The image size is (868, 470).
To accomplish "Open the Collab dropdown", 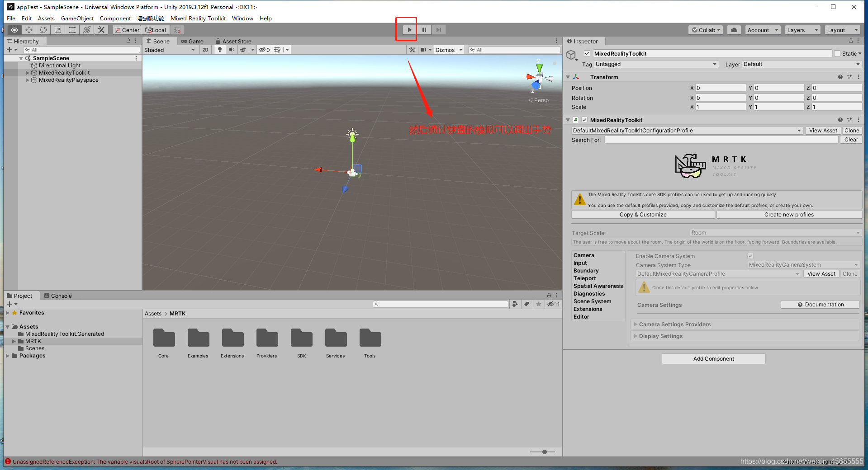I will click(706, 30).
